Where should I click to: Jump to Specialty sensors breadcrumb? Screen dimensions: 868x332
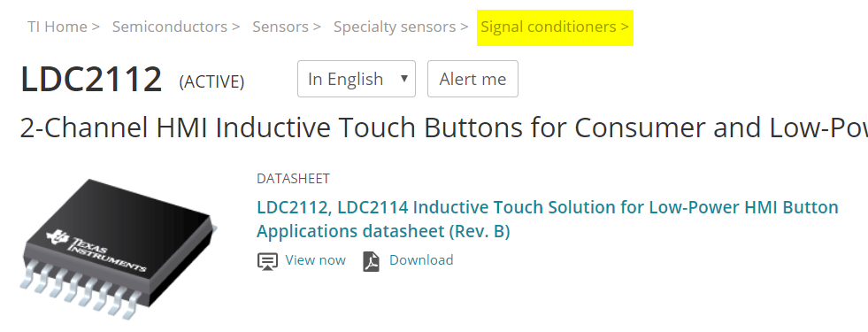394,27
